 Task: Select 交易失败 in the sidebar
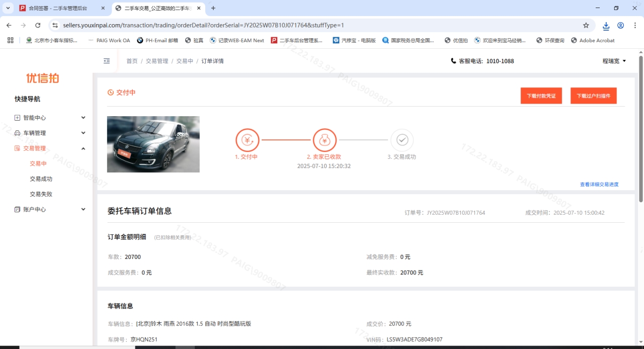pyautogui.click(x=41, y=194)
